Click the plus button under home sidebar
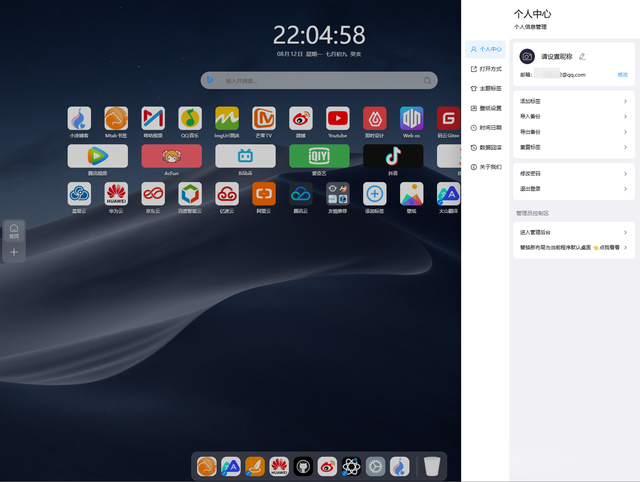The width and height of the screenshot is (640, 482). (14, 252)
